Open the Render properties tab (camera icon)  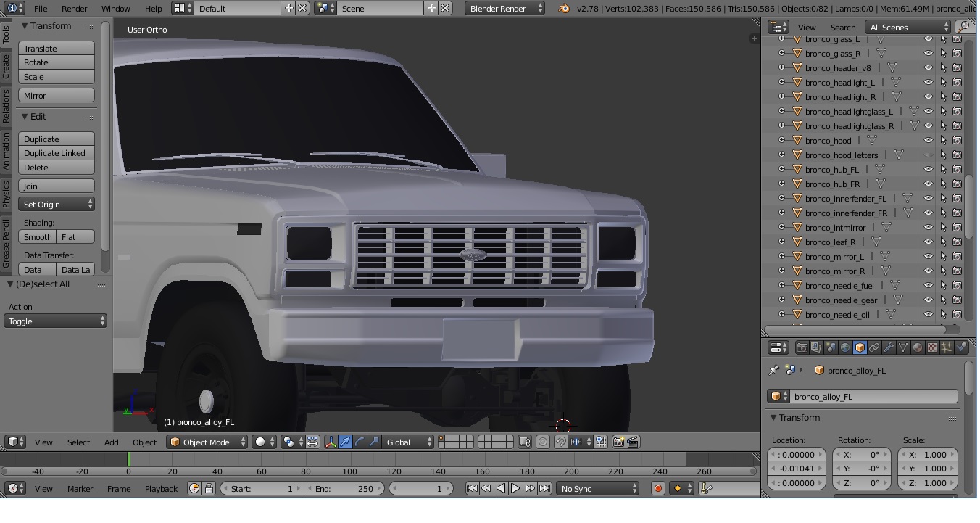pyautogui.click(x=802, y=347)
